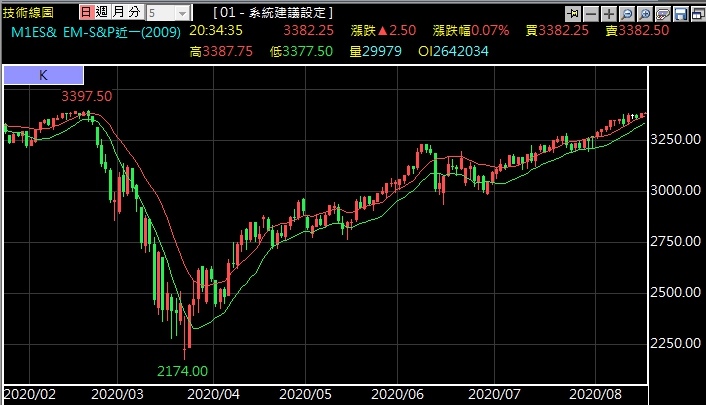Click the 高 3387.75 high value
Image resolution: width=706 pixels, height=405 pixels.
pos(221,51)
